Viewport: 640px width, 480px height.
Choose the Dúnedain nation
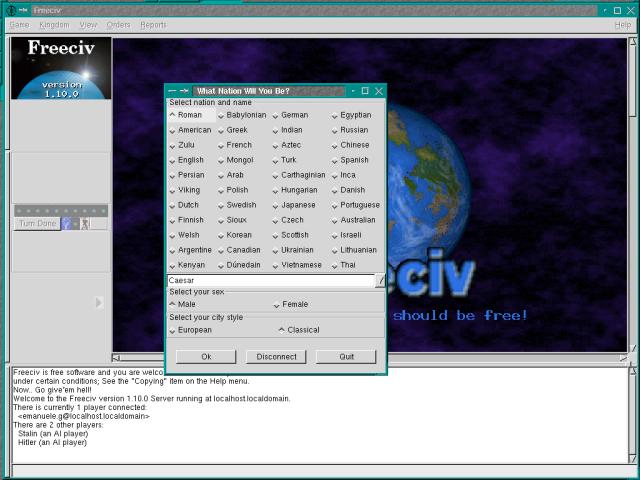tap(240, 265)
